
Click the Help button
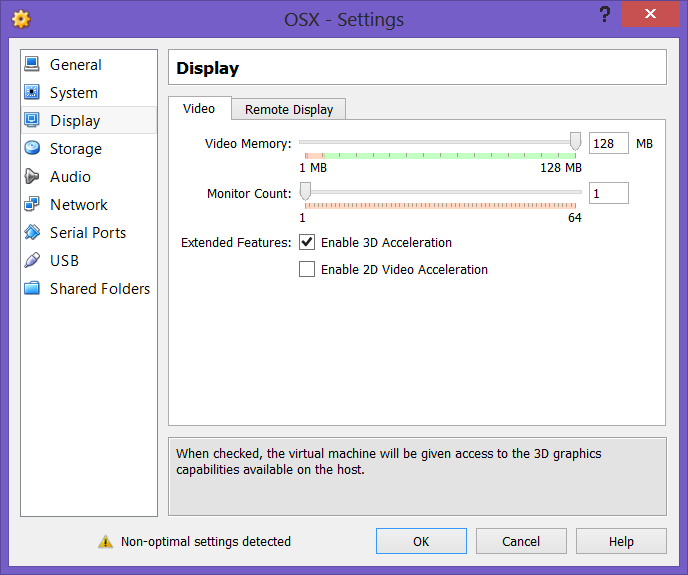(621, 541)
